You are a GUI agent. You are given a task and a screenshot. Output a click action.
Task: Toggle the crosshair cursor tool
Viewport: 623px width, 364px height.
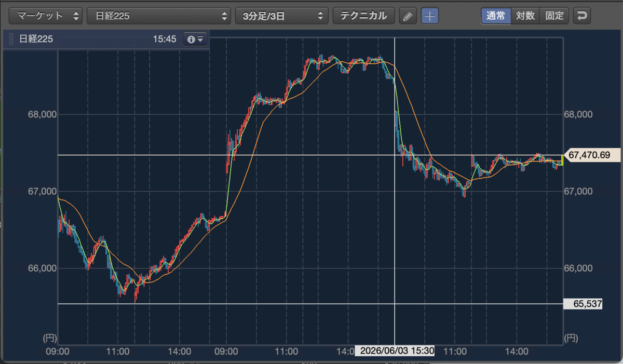429,16
